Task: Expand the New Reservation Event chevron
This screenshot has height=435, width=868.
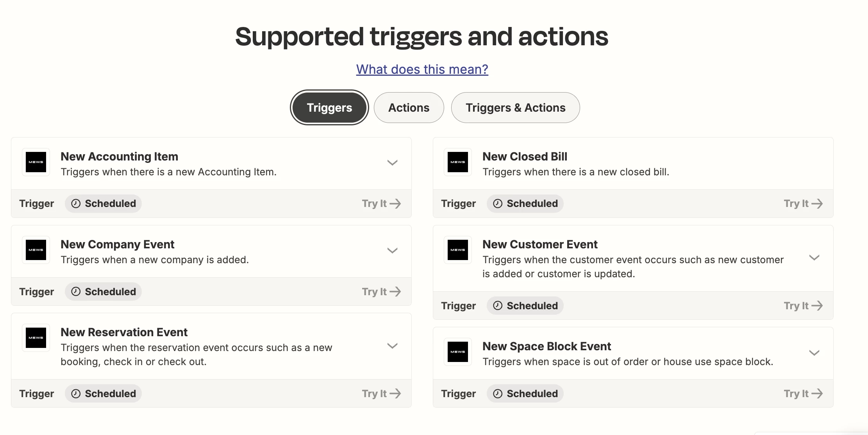Action: (x=392, y=346)
